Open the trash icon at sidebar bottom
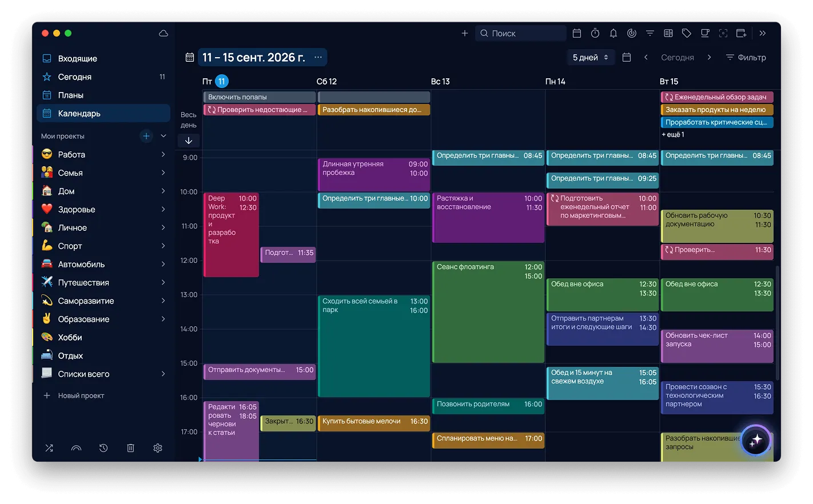Screen dimensions: 813x504 (130, 448)
